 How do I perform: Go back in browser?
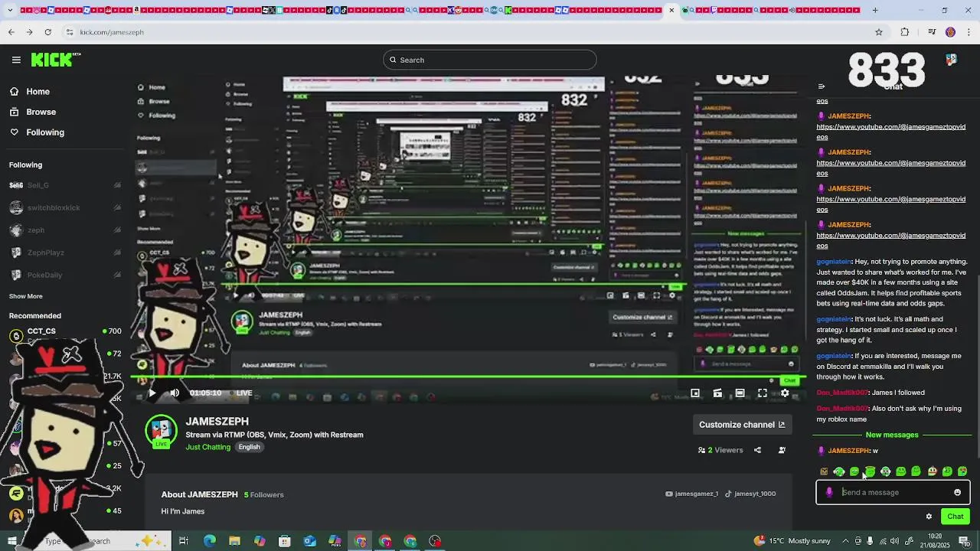pyautogui.click(x=11, y=32)
